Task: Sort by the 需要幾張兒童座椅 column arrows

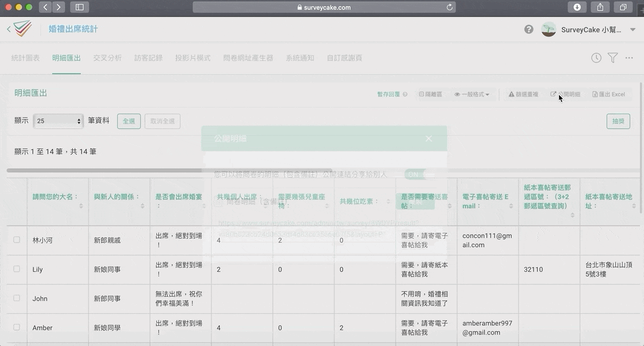Action: point(327,206)
